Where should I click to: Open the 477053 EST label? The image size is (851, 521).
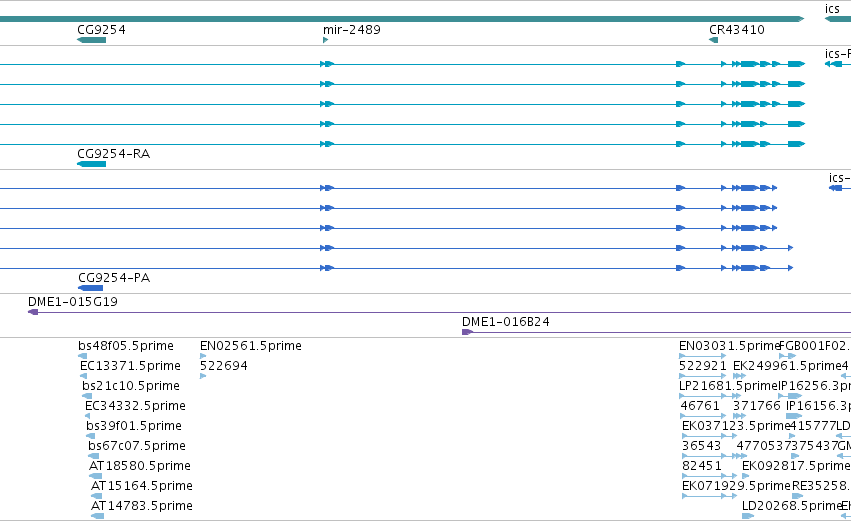tap(760, 446)
